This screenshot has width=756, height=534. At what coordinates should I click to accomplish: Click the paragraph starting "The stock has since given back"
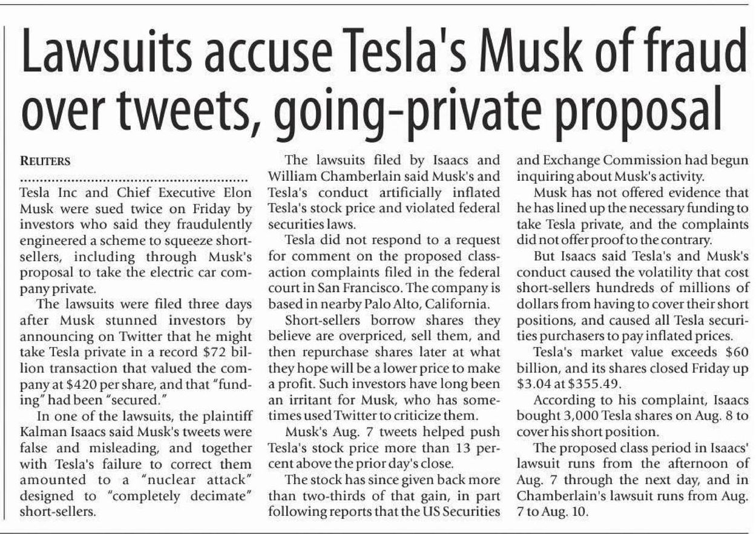coord(384,495)
